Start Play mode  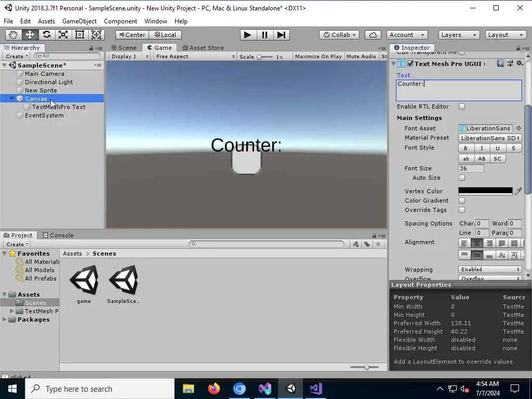click(248, 35)
